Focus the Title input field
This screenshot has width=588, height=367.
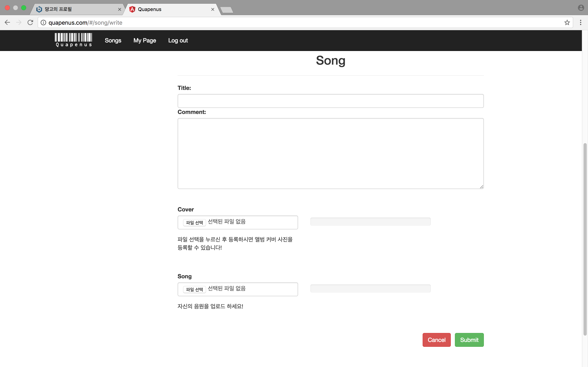point(331,101)
